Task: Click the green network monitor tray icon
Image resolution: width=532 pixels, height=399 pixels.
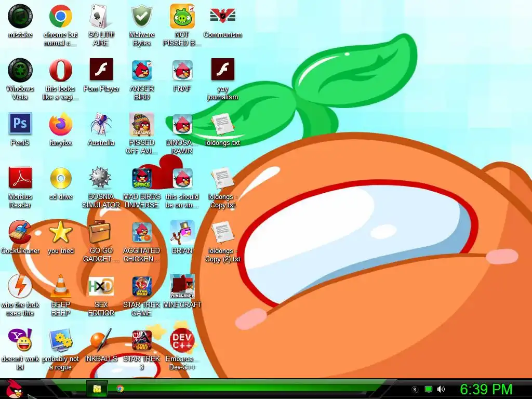Action: coord(429,389)
